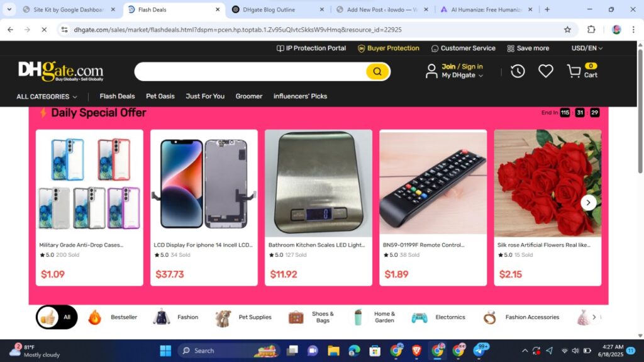The image size is (644, 362).
Task: Show next deals with carousel arrow
Action: [x=588, y=202]
